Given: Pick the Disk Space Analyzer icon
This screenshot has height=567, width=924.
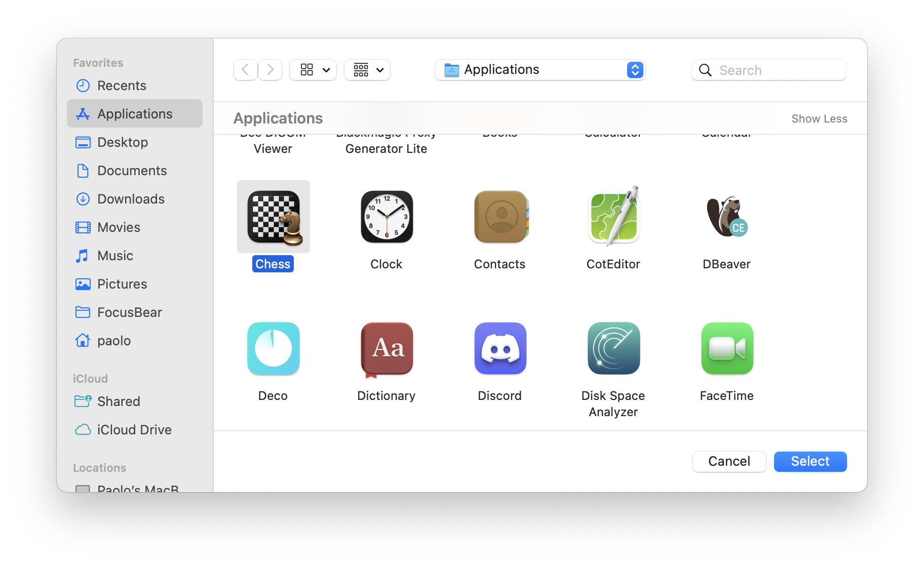Looking at the screenshot, I should point(613,348).
